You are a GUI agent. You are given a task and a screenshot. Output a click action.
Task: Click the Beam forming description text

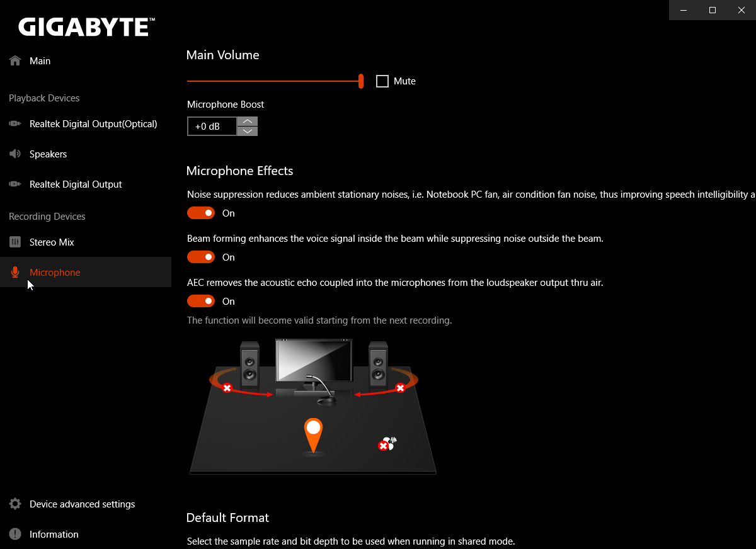(x=395, y=239)
